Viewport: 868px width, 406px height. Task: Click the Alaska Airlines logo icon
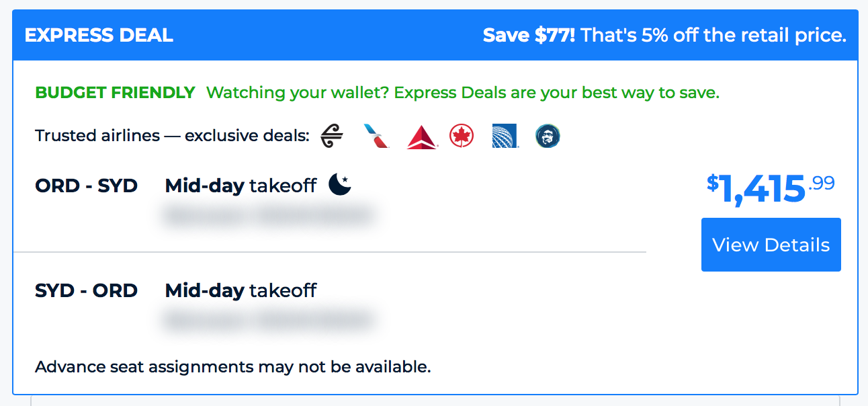(548, 136)
